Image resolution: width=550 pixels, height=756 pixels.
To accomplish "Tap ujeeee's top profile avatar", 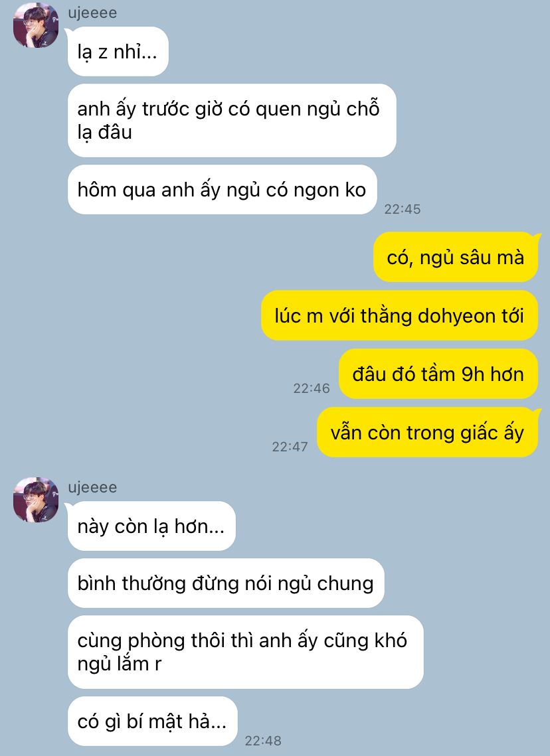I will coord(36,25).
